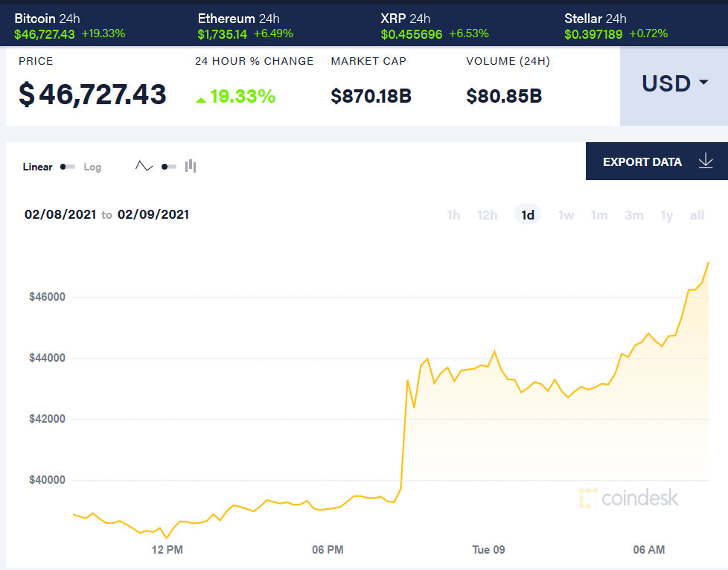This screenshot has width=728, height=570.
Task: Click the green 24-hour change triangle
Action: point(200,99)
